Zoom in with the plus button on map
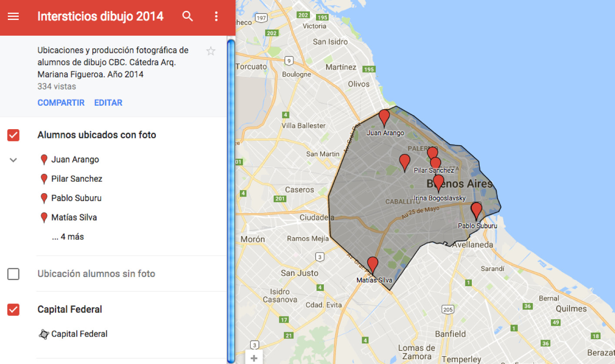 point(254,358)
